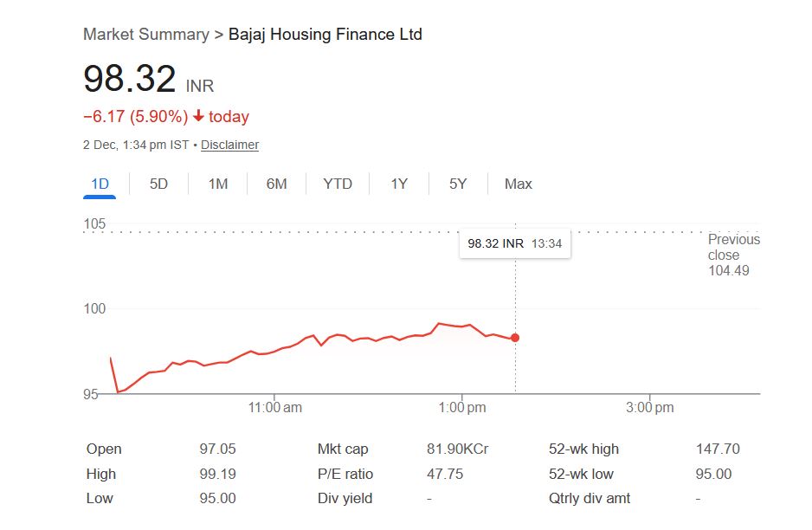Viewport: 812px width, 530px height.
Task: Show the 6M chart view
Action: [276, 184]
